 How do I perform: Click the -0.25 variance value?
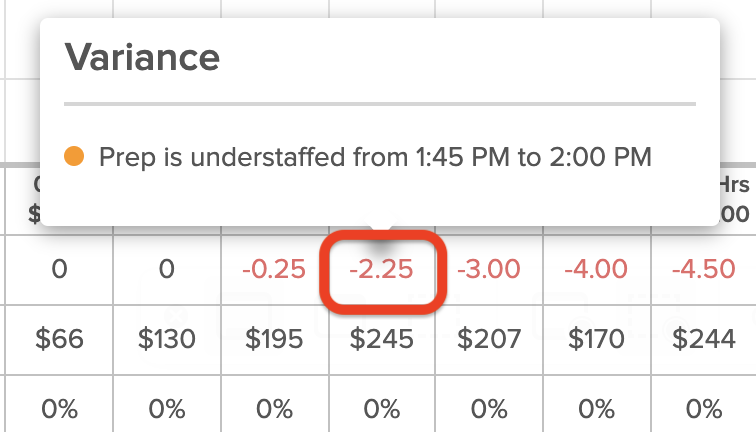pyautogui.click(x=274, y=269)
